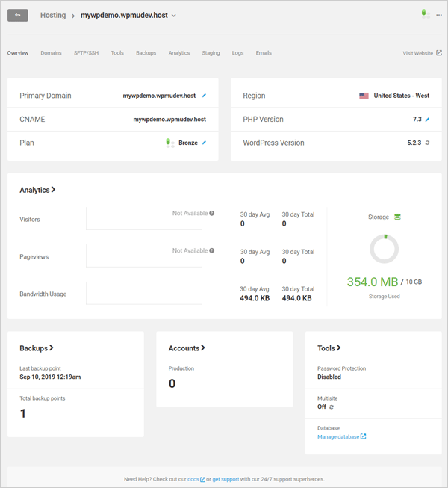448x488 pixels.
Task: Click the Visitors Not Available help icon
Action: [x=212, y=214]
